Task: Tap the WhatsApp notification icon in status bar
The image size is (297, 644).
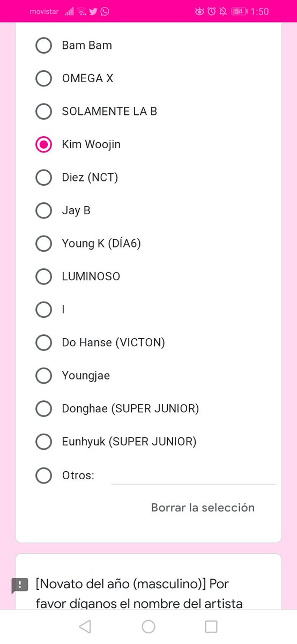Action: pos(105,11)
